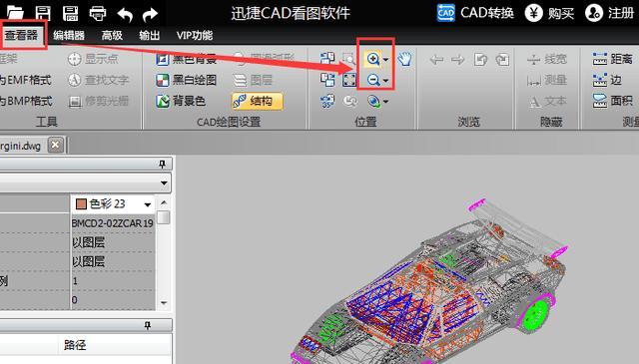Open 背景色 background color setting
This screenshot has height=364, width=639.
(180, 101)
